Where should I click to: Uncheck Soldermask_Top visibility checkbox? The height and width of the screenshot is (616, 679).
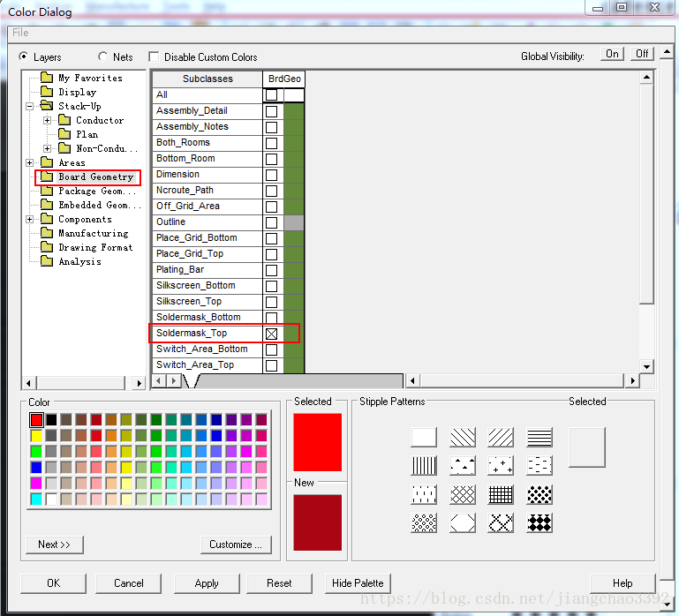coord(272,334)
